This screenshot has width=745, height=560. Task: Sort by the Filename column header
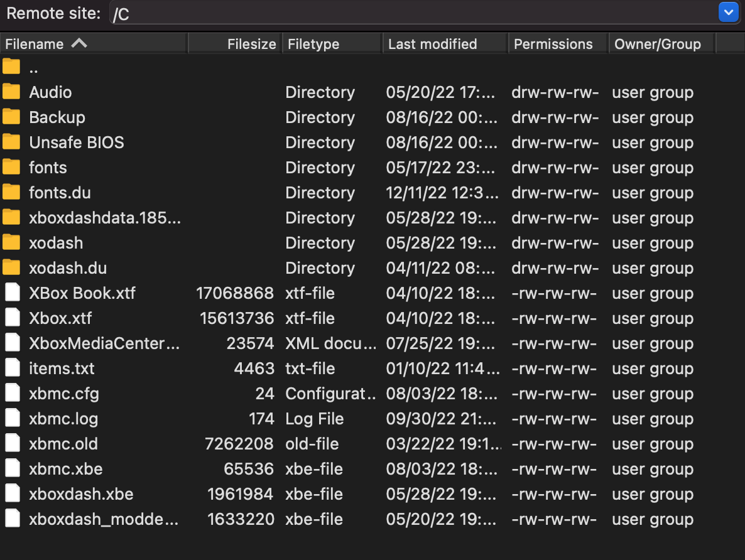point(94,44)
